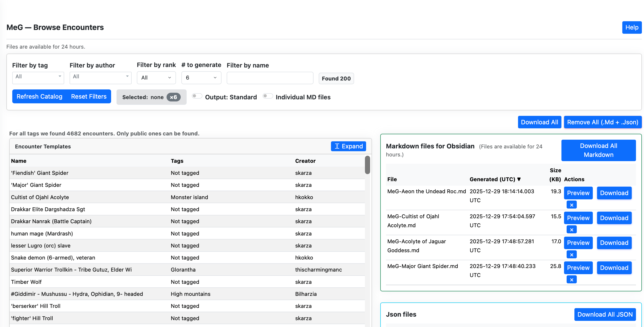Download MeG-Aeon the Undead Roc.md

pyautogui.click(x=614, y=193)
